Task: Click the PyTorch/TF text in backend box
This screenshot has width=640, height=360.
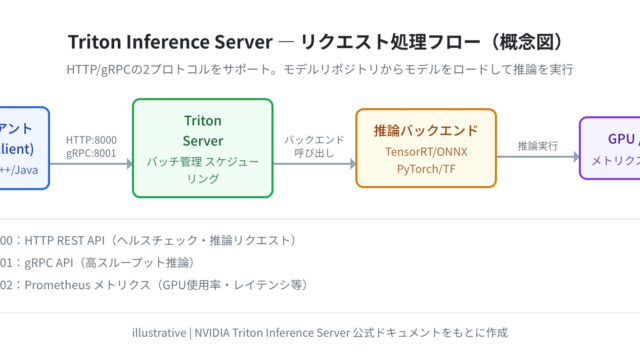Action: coord(426,169)
